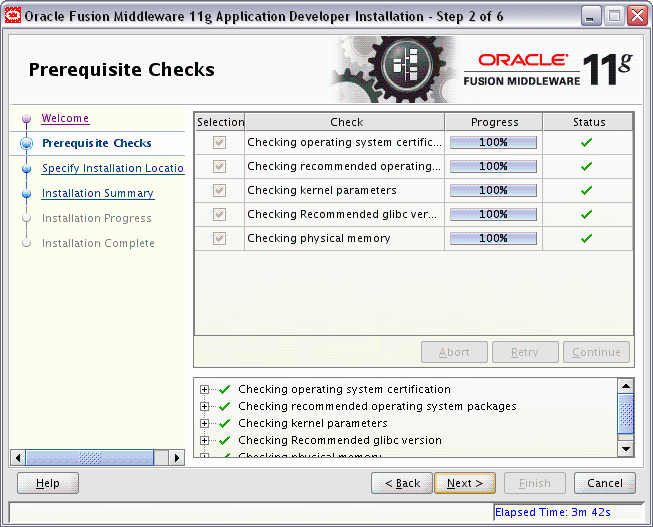Select 'Checking physical memory' table cell
The width and height of the screenshot is (653, 527).
(344, 239)
